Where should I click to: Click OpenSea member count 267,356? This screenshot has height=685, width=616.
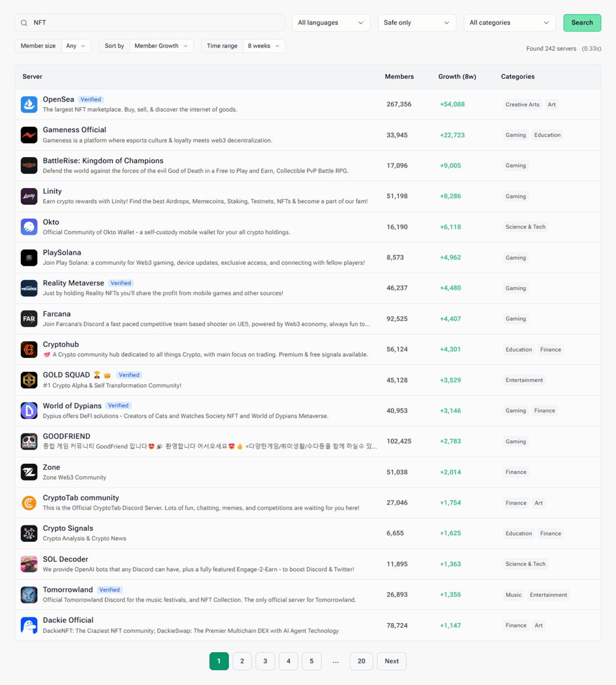pyautogui.click(x=399, y=104)
